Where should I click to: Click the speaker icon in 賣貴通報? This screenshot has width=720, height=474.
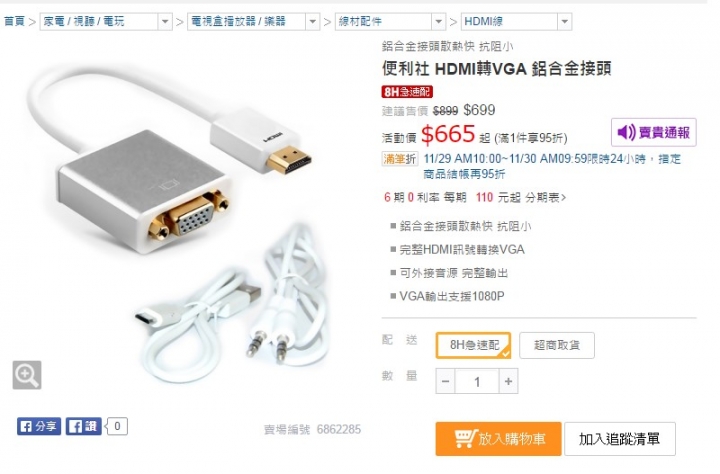click(626, 132)
